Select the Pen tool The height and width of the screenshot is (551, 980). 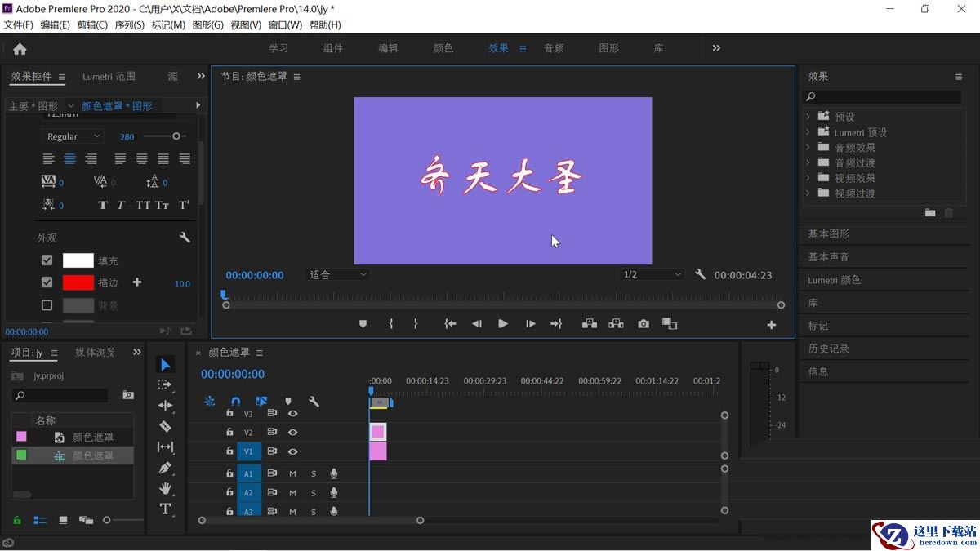(165, 468)
